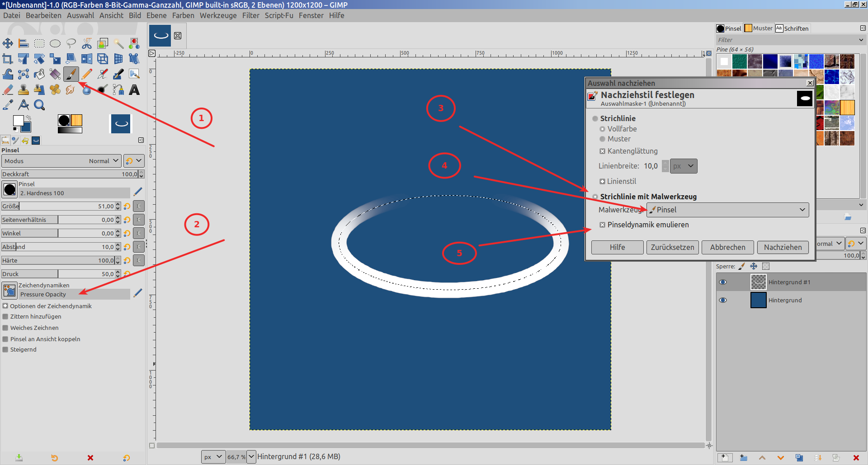This screenshot has width=868, height=465.
Task: Click the Nachziehen button
Action: point(783,247)
